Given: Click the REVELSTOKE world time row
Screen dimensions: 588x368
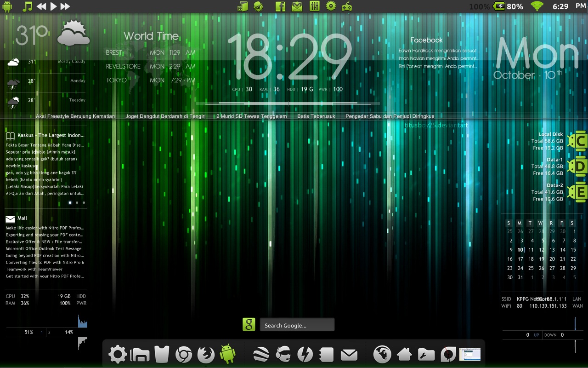Looking at the screenshot, I should pos(151,66).
